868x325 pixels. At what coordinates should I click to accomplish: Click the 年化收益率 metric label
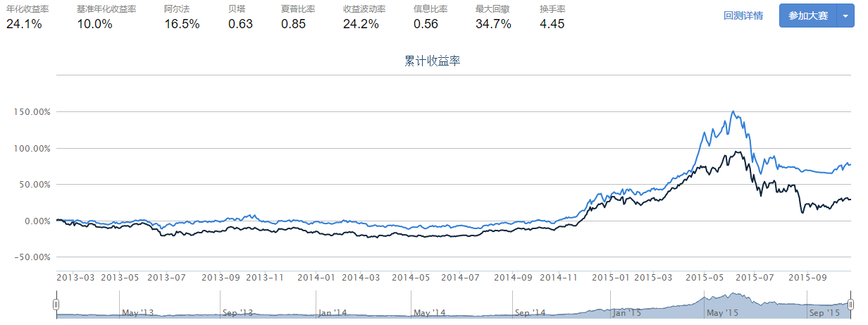click(x=27, y=9)
